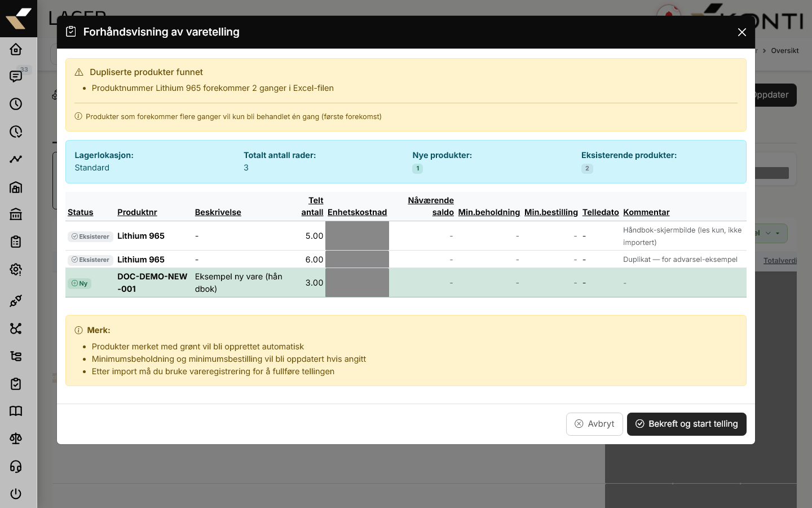812x508 pixels.
Task: Sort by Min.bestilling column header
Action: 551,212
